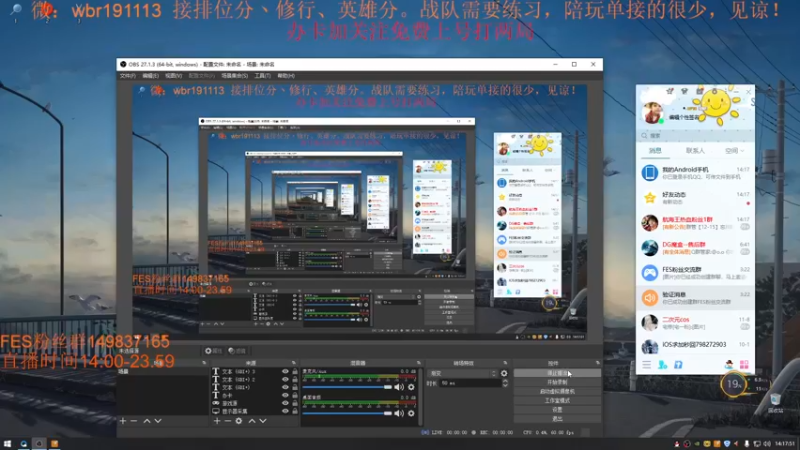Image resolution: width=800 pixels, height=450 pixels.
Task: Click the QQ 搜索 search field
Action: click(x=695, y=136)
